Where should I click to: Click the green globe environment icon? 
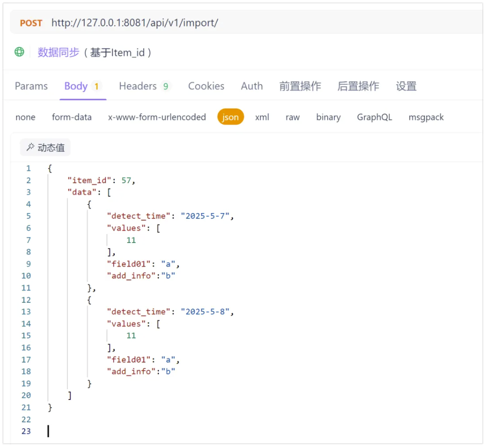pos(19,52)
